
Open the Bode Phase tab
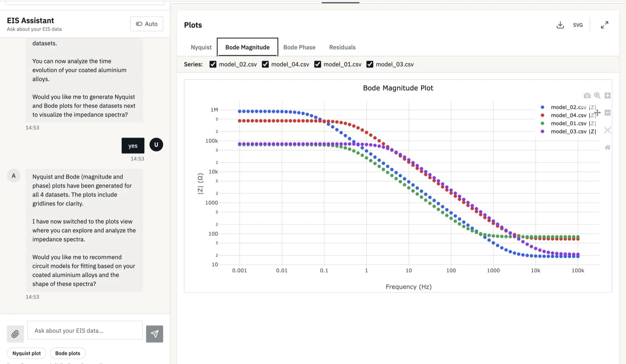click(299, 47)
